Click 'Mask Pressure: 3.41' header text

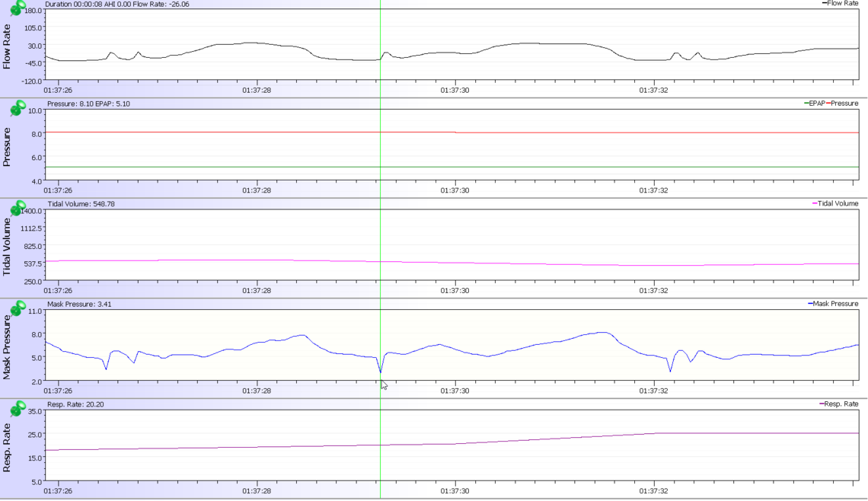[79, 305]
